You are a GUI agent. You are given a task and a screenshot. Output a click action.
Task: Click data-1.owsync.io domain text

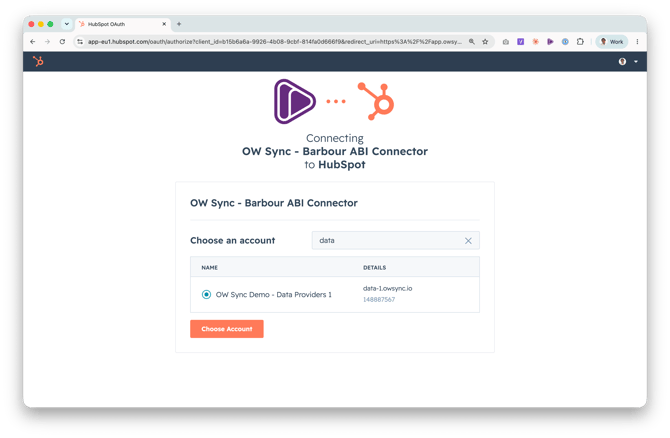(x=388, y=288)
